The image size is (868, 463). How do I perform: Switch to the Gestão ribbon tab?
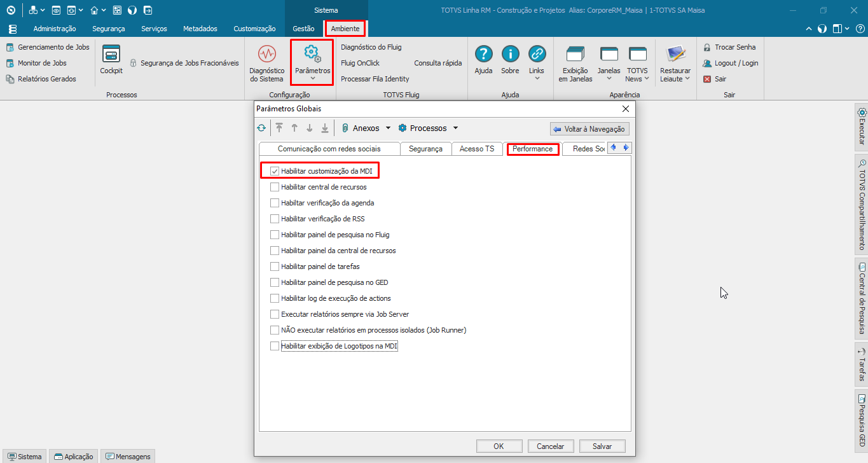click(x=303, y=29)
